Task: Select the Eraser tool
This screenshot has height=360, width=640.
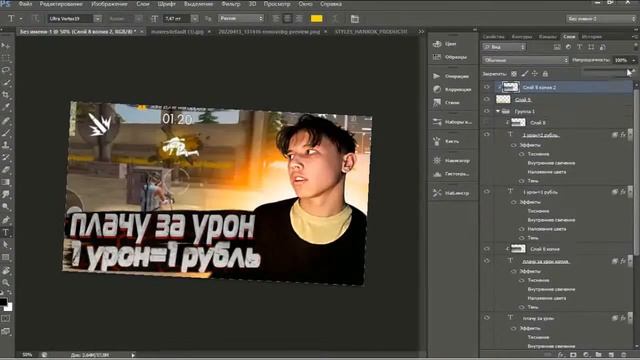Action: pyautogui.click(x=6, y=169)
